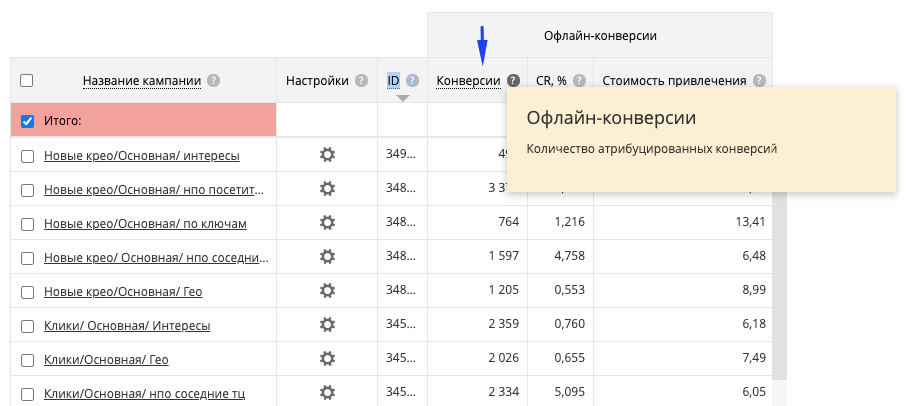Sort by Название кампании column header
The height and width of the screenshot is (406, 910).
tap(142, 81)
